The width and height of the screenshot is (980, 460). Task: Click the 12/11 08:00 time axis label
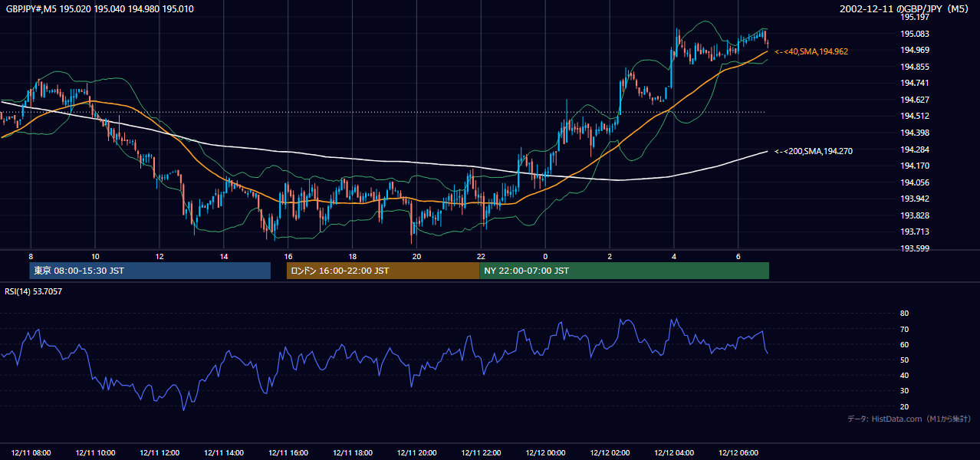click(31, 453)
